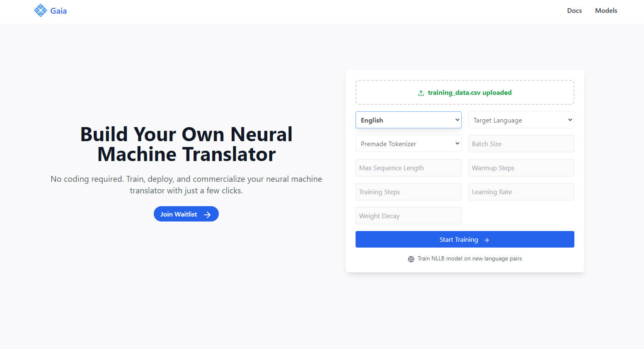Viewport: 644px width, 349px height.
Task: Click the globe icon under Start Training
Action: [411, 259]
